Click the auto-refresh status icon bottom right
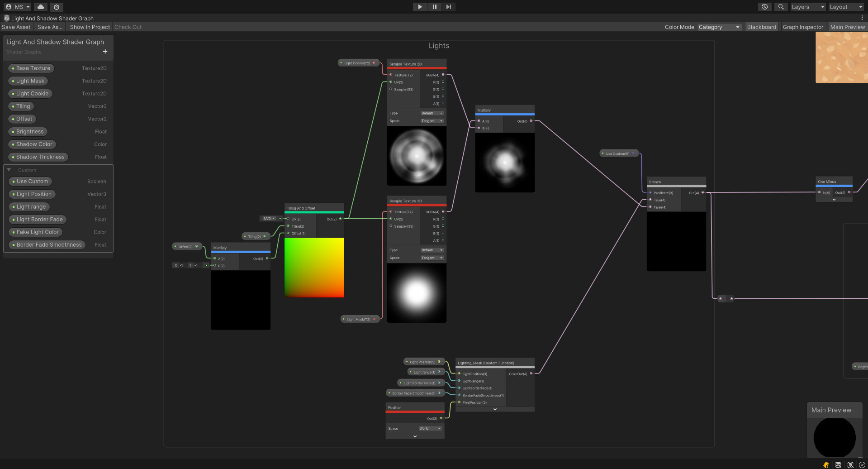Viewport: 868px width, 469px height. click(x=851, y=464)
